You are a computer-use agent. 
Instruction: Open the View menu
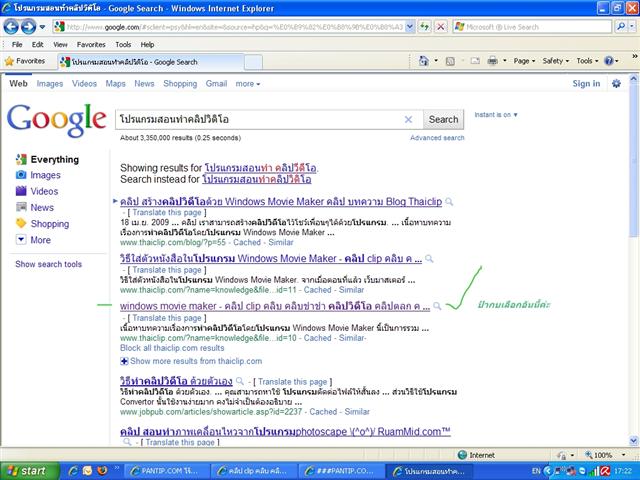point(60,44)
